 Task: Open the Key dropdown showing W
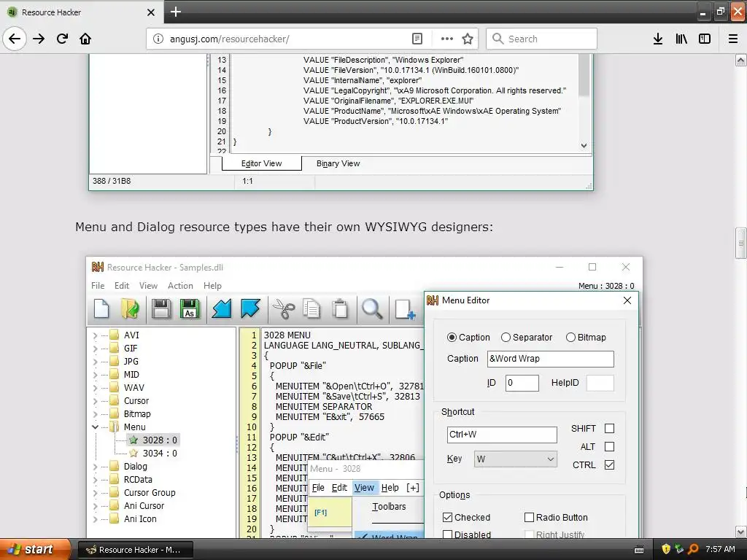click(x=516, y=459)
